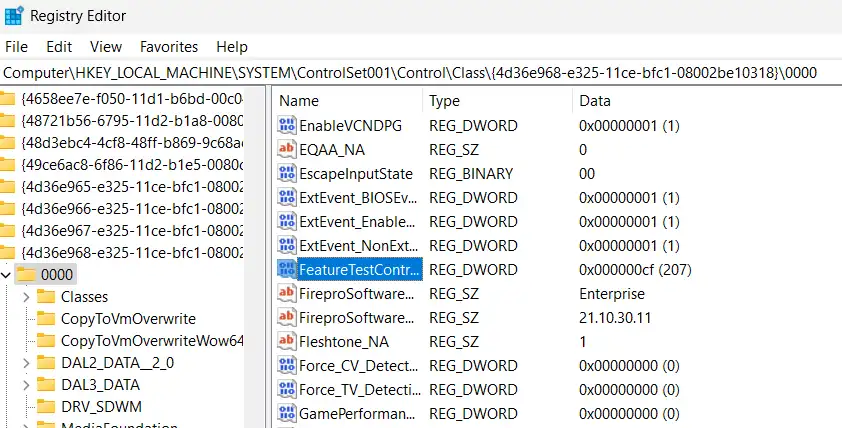Image resolution: width=842 pixels, height=428 pixels.
Task: Select the DRV_SDWM key
Action: click(x=101, y=407)
